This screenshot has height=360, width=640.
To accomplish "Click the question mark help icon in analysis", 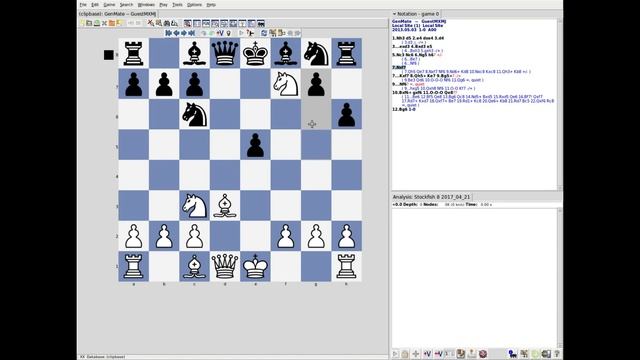I will [557, 354].
